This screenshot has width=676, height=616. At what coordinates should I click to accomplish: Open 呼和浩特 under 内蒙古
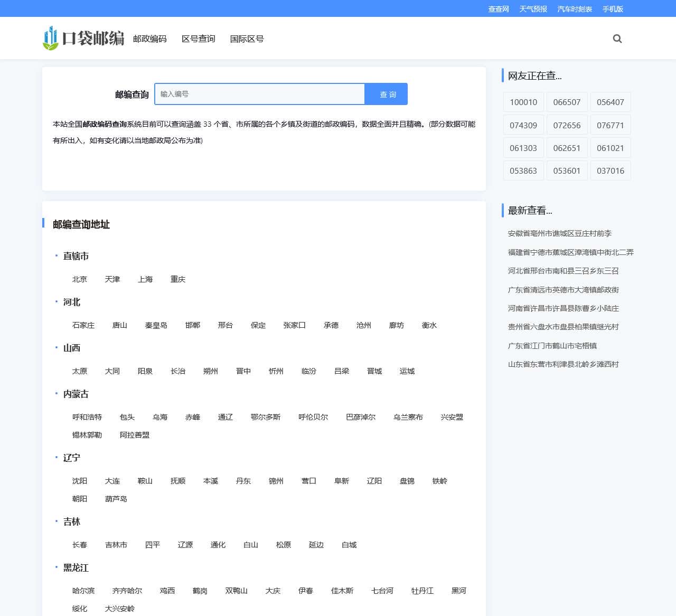point(86,417)
